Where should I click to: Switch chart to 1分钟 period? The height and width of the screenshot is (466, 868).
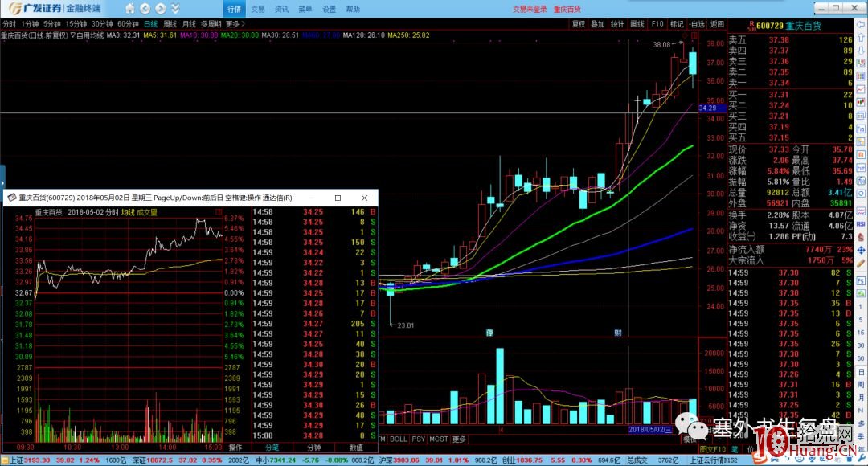point(30,24)
